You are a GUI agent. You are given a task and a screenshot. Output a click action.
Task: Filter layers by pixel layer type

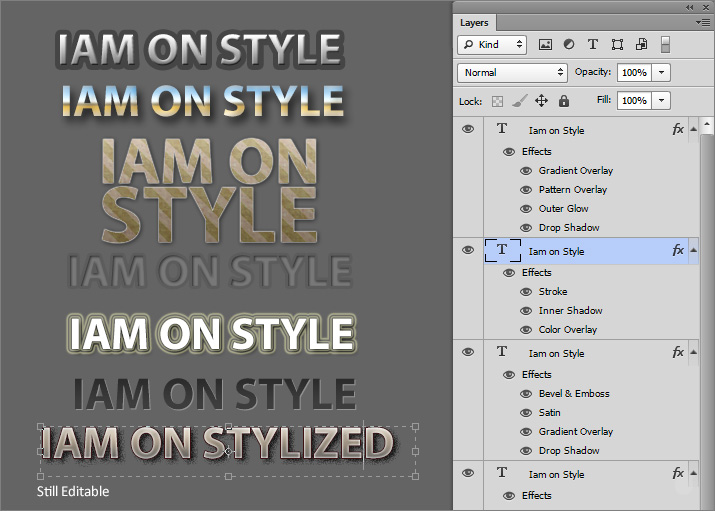point(545,45)
